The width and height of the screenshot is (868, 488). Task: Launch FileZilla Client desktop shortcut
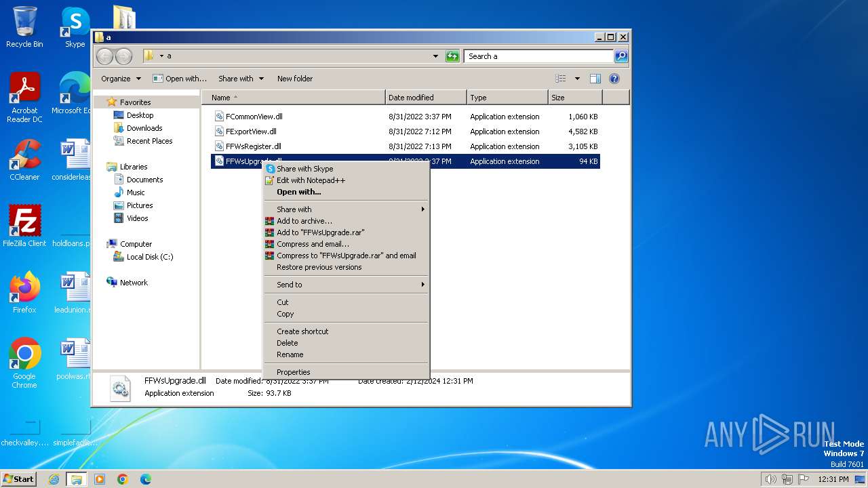[x=24, y=226]
